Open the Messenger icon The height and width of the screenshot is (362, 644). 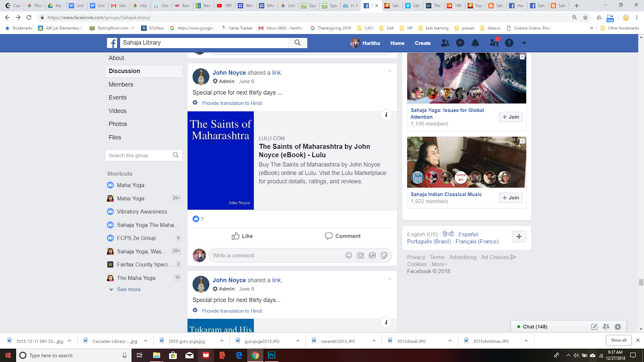coord(460,43)
